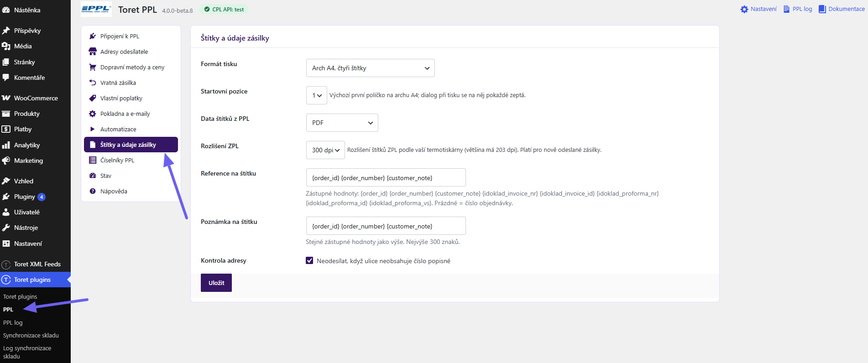
Task: Click the Připojení k PPL plug icon
Action: [x=93, y=36]
